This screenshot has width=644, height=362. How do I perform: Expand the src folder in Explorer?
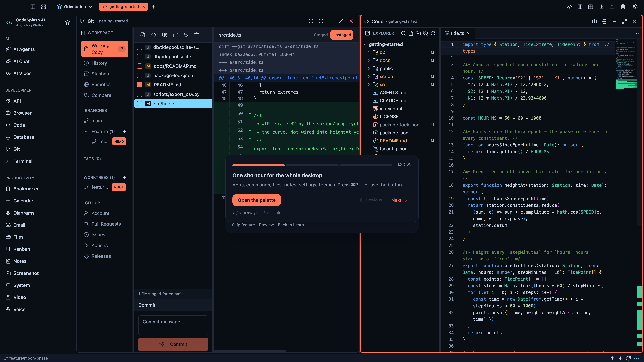pos(369,85)
